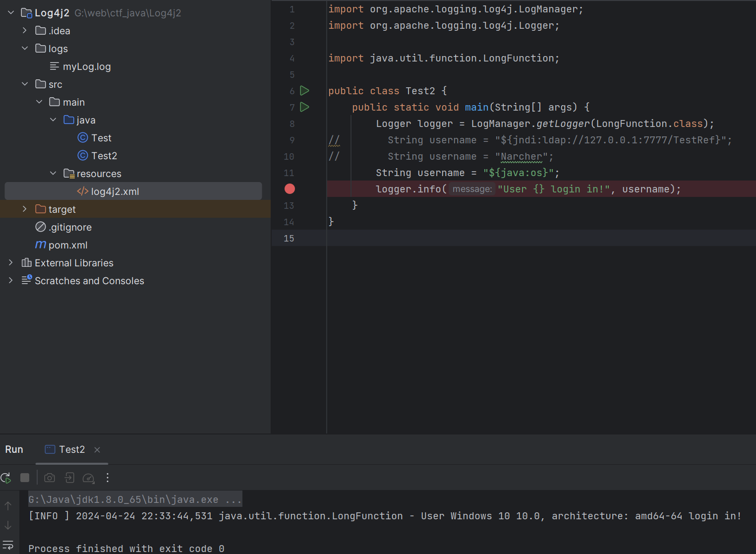The height and width of the screenshot is (554, 756).
Task: Click the .gitignore ignore icon
Action: tap(41, 227)
